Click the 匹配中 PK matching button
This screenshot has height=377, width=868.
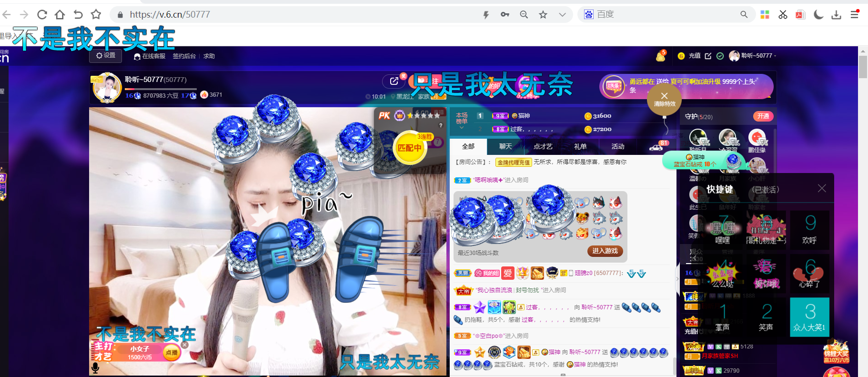tap(410, 148)
